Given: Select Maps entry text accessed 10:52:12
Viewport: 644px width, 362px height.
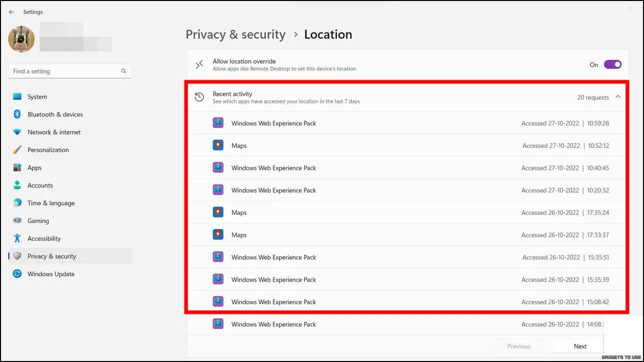Looking at the screenshot, I should [239, 146].
